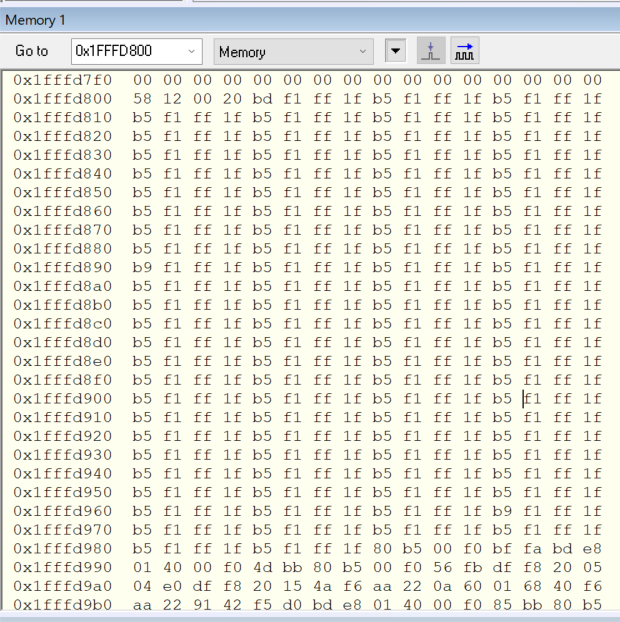
Task: Open the small black triangle options menu
Action: 396,51
